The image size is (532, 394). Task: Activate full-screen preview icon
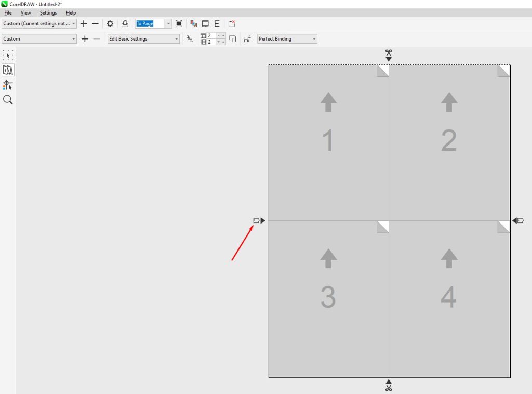pos(179,23)
